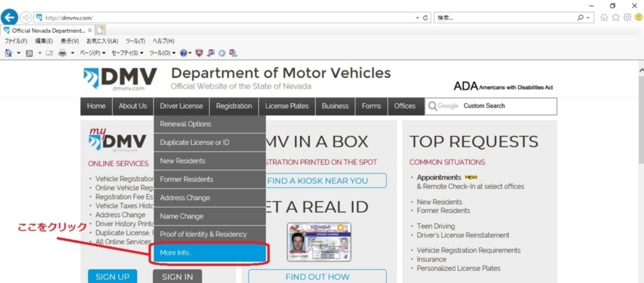The image size is (644, 283).
Task: Click the McAfee shield toolbar icon
Action: [199, 53]
